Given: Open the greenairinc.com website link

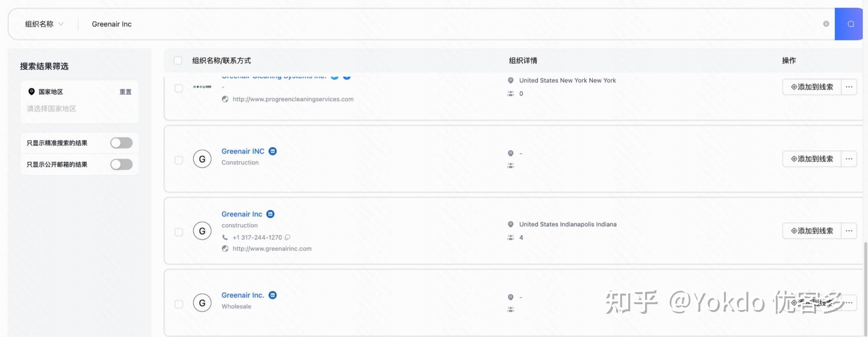Looking at the screenshot, I should click(x=272, y=249).
